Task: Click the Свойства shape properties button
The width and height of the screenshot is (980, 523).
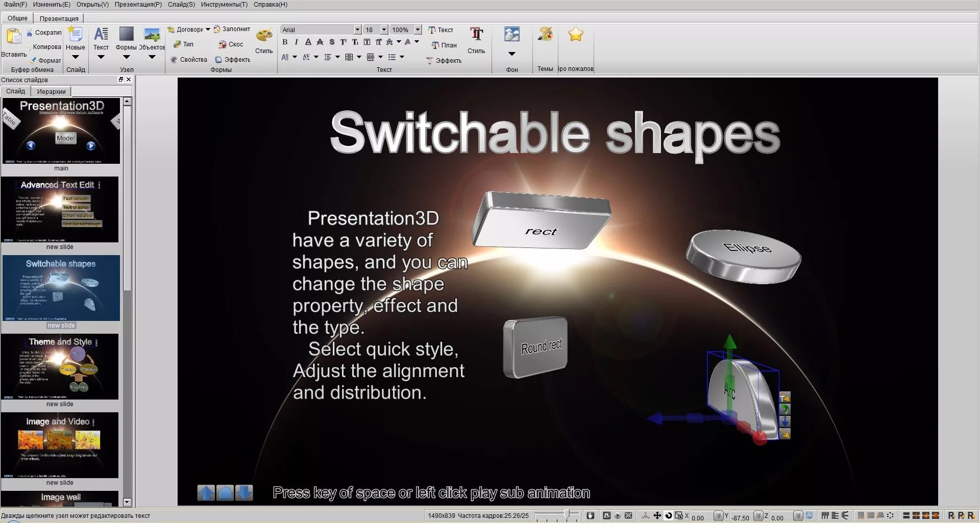Action: click(x=189, y=60)
